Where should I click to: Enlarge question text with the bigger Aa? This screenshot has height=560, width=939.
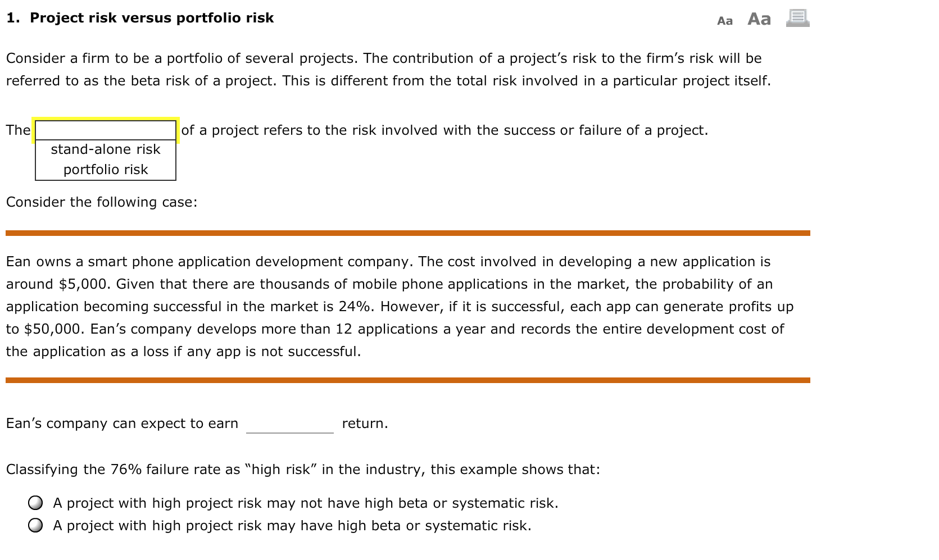coord(758,19)
